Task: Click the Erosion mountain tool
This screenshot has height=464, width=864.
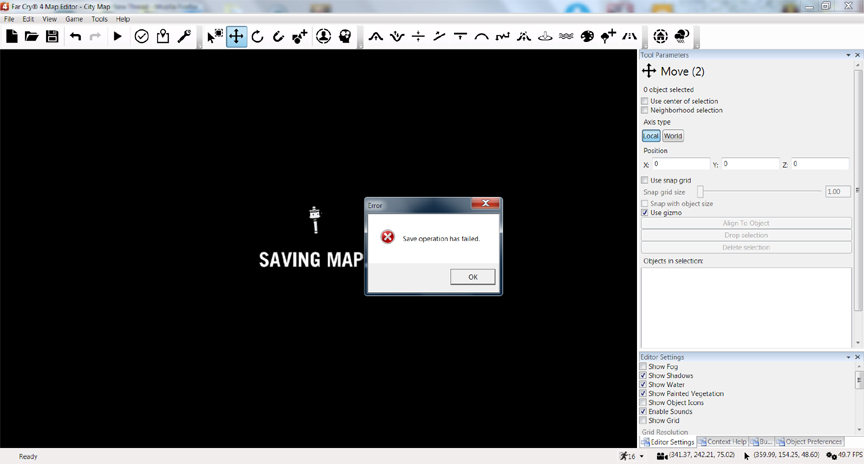Action: 523,36
